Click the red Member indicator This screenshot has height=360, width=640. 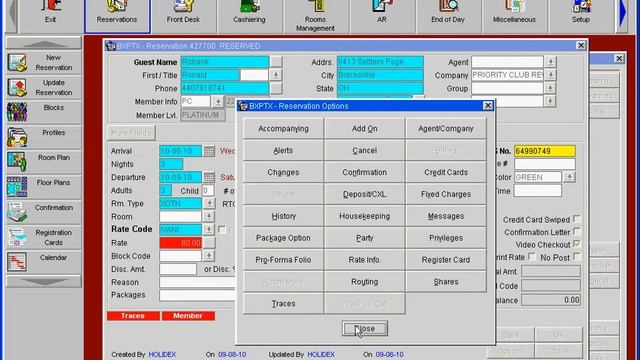[x=188, y=316]
